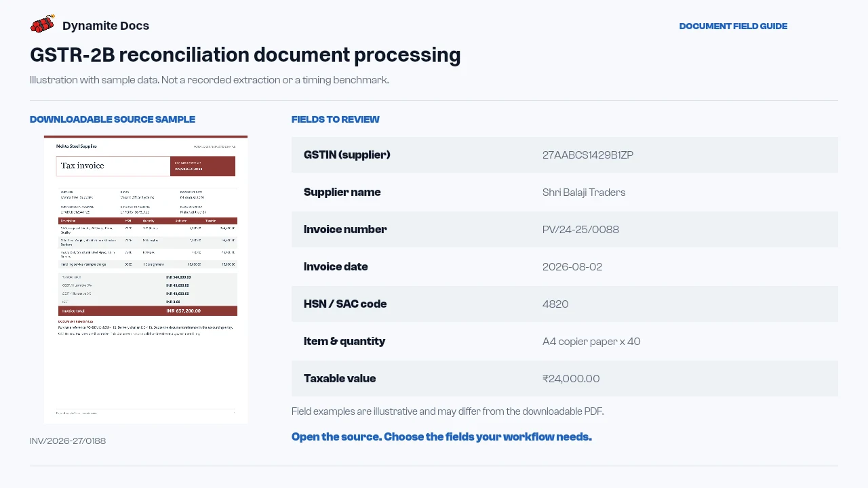Viewport: 868px width, 488px height.
Task: Select the date value 2026-08-02
Action: coord(572,266)
